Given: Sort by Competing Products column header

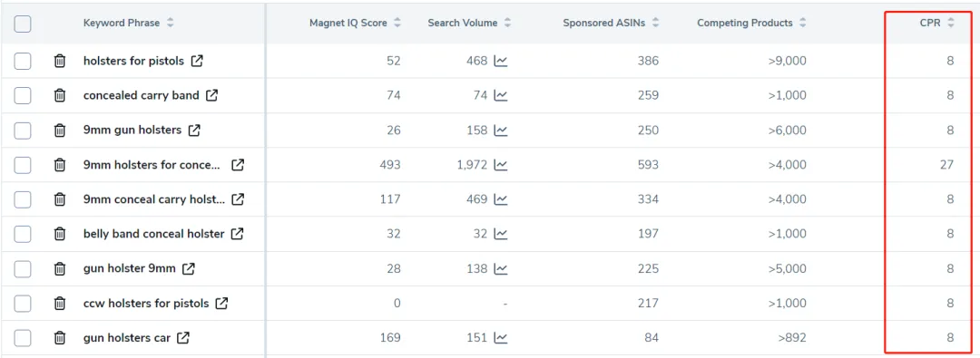Looking at the screenshot, I should (x=751, y=24).
